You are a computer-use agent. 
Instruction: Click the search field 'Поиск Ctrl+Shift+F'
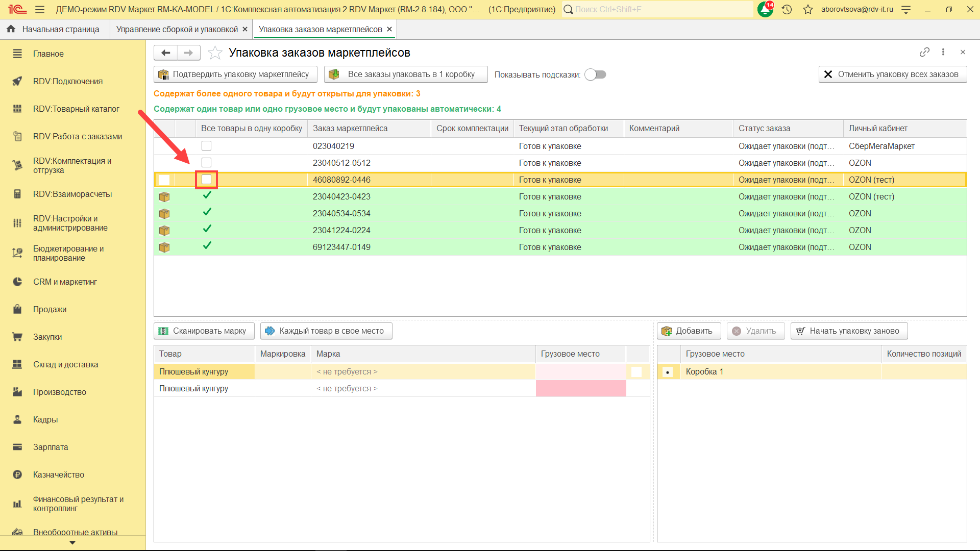pyautogui.click(x=658, y=9)
